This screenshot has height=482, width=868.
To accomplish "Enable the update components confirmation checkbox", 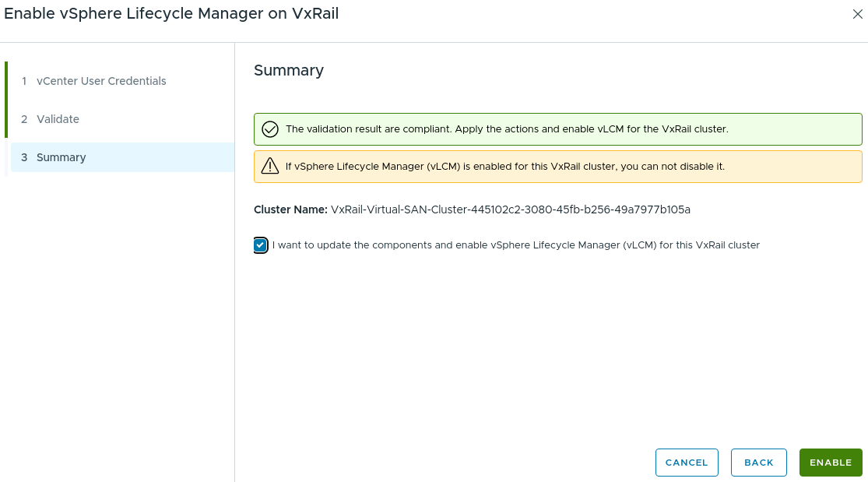I will (x=260, y=245).
